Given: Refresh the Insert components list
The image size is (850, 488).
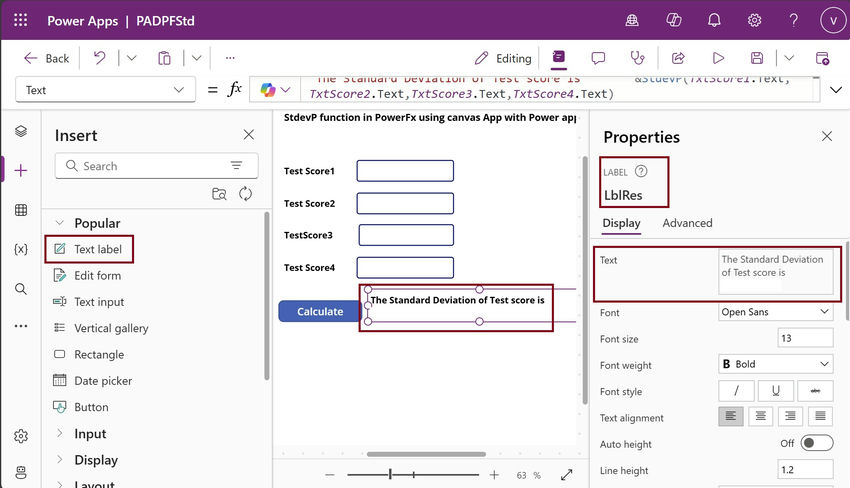Looking at the screenshot, I should click(x=246, y=194).
